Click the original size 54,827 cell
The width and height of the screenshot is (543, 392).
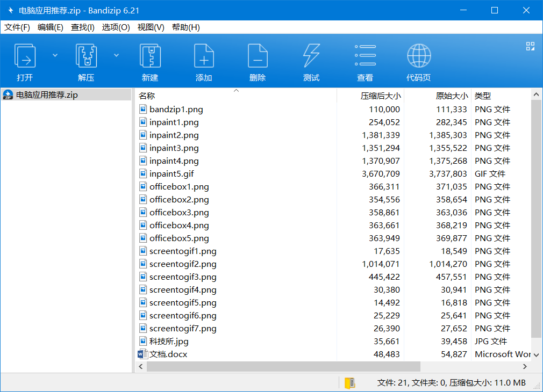454,354
